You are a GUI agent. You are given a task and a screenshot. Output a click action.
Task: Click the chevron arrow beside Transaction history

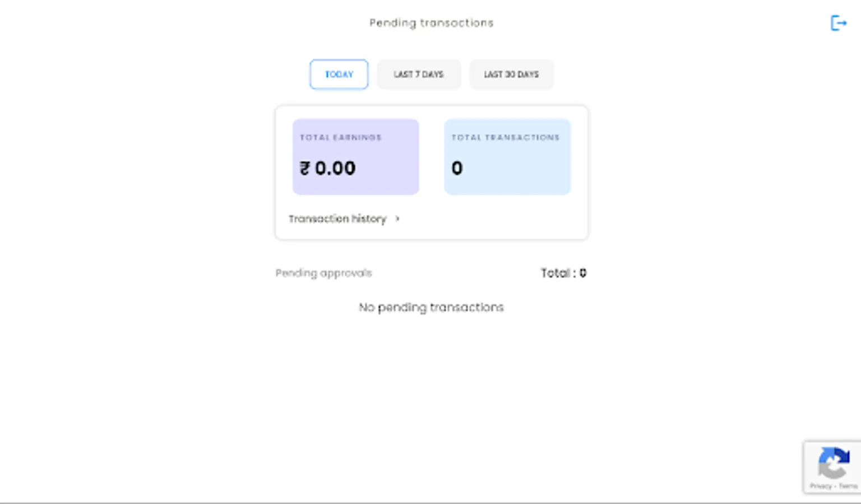tap(397, 219)
